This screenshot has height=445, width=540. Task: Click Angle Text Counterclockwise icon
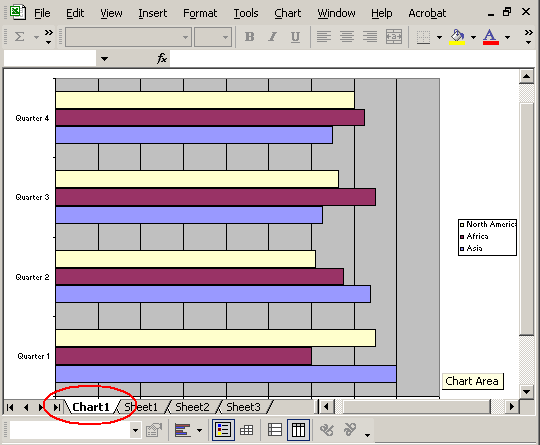click(x=350, y=430)
